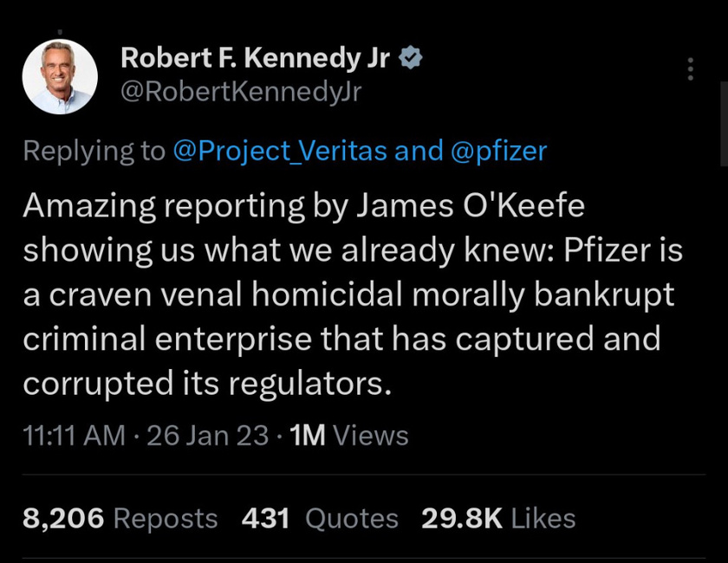View the 1M Views analytics

350,435
